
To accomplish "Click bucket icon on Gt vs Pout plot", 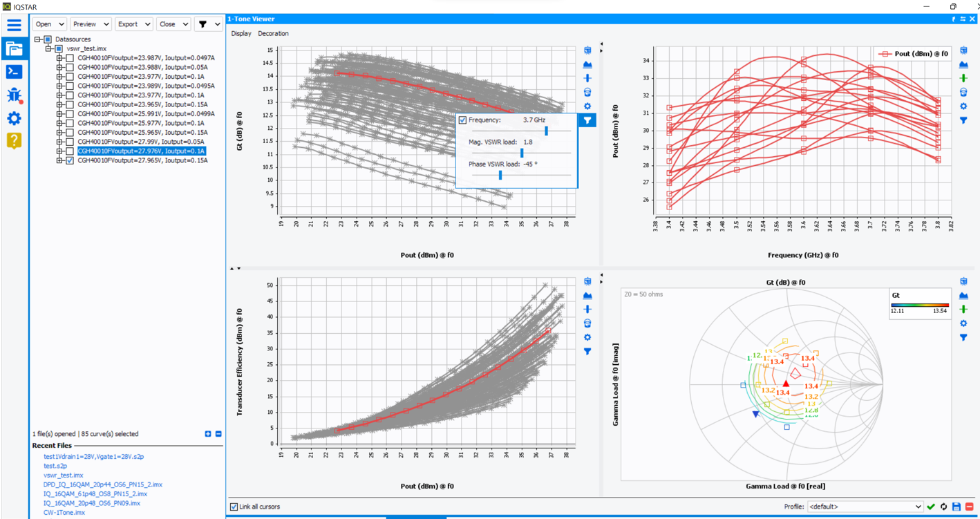I will pyautogui.click(x=587, y=92).
